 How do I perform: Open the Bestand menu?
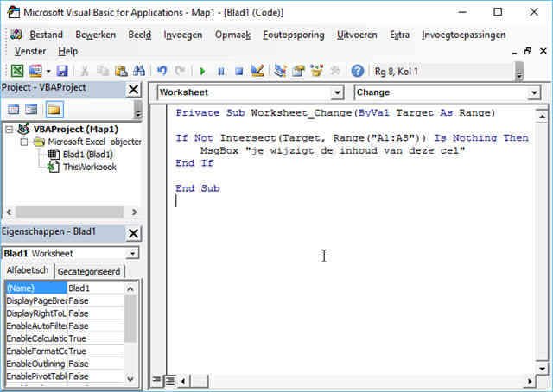[x=46, y=35]
